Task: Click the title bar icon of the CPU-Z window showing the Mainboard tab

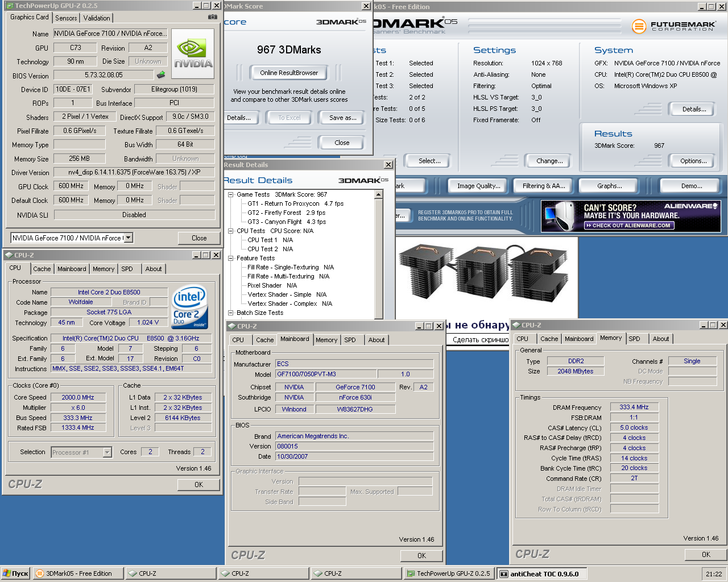Action: click(232, 326)
